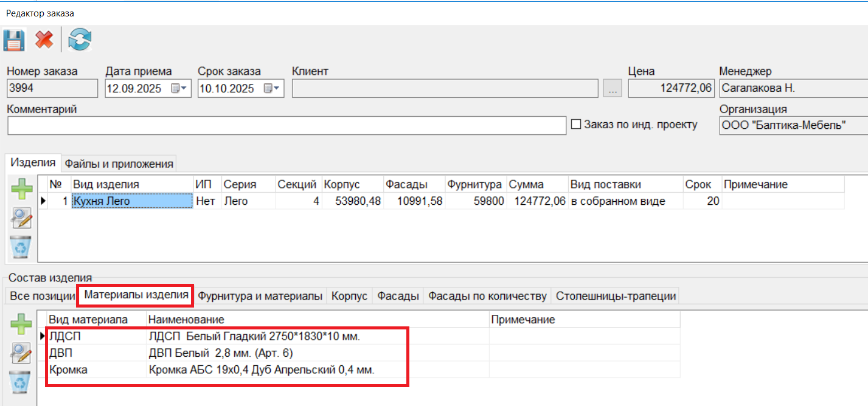868x406 pixels.
Task: Edit material using lower magnifier icon
Action: tap(22, 353)
